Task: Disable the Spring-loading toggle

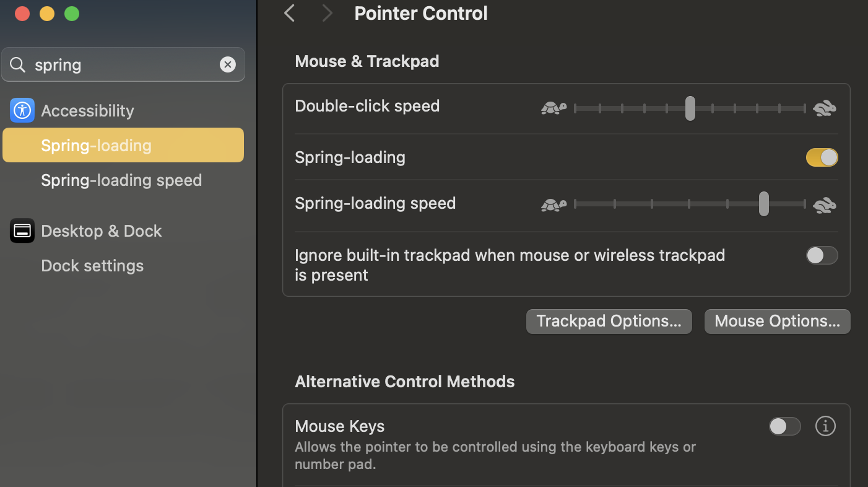Action: click(822, 157)
